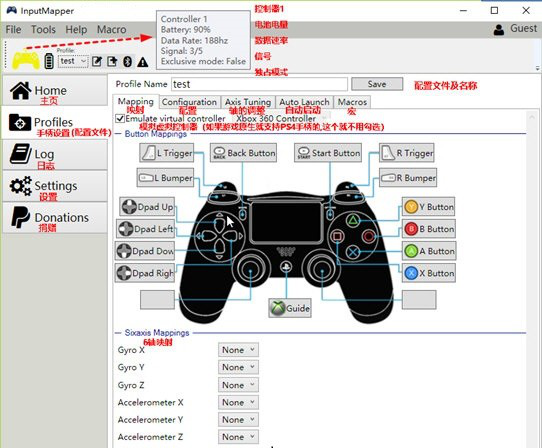Click the square button on controller image
542x448 pixels.
[337, 236]
